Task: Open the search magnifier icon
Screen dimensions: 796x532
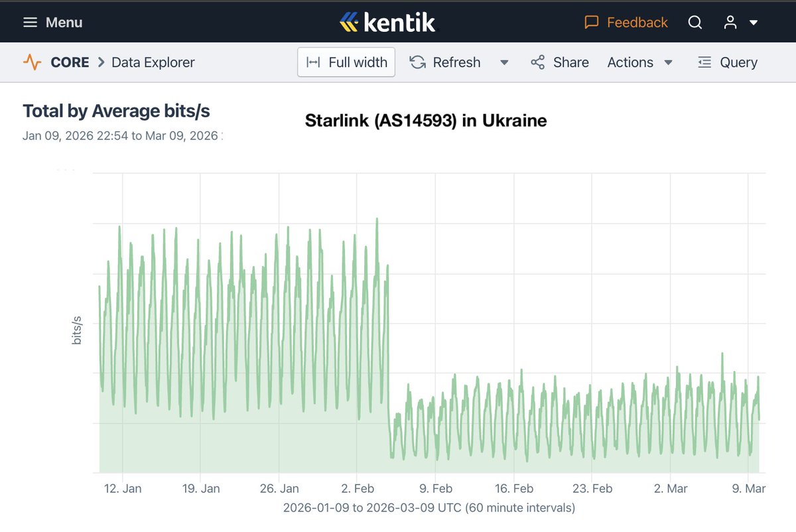Action: click(x=695, y=22)
